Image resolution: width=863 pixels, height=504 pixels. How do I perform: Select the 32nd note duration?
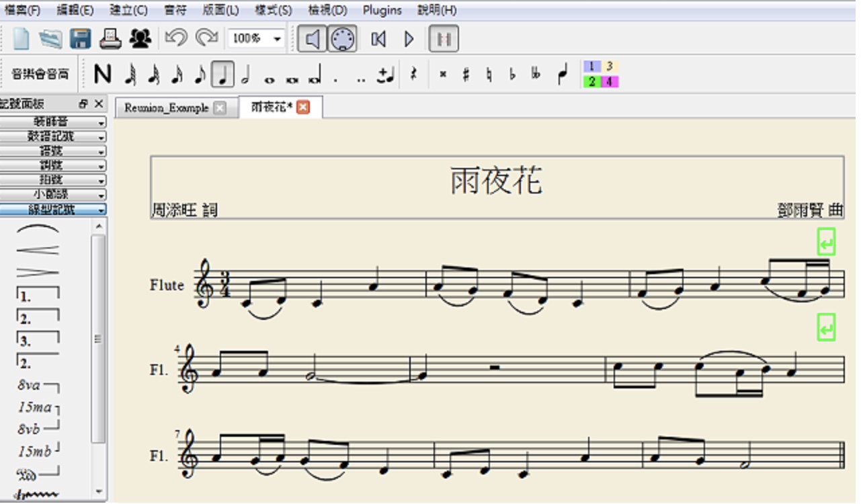coord(154,74)
